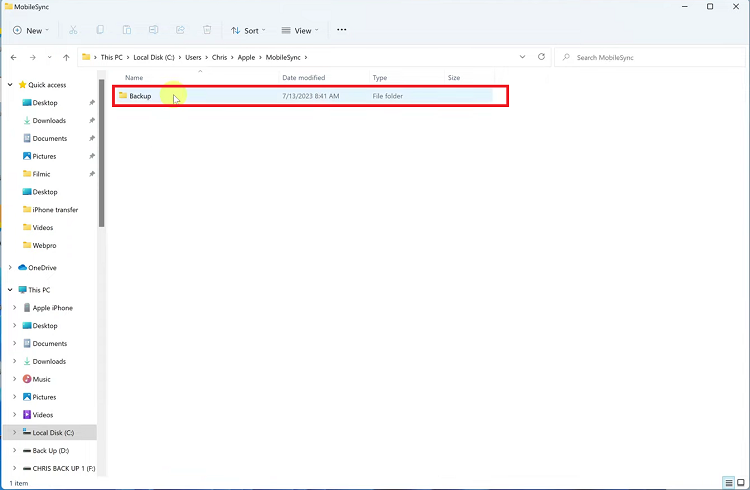
Task: Select the Backup folder row
Action: point(304,96)
